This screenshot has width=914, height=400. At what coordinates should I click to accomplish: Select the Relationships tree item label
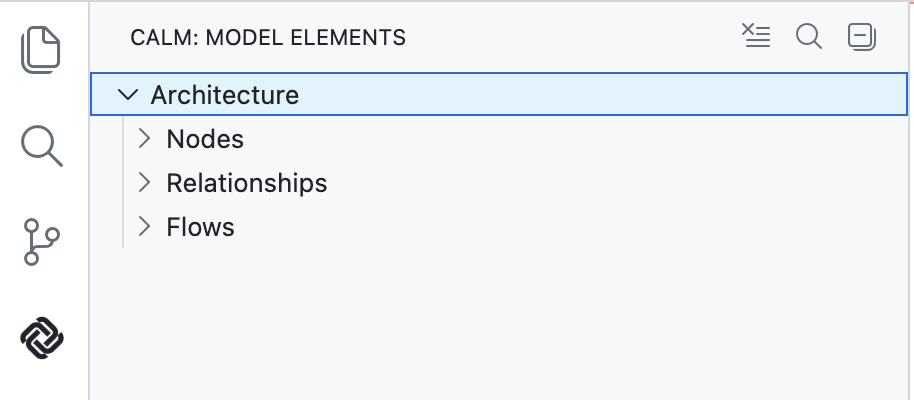coord(247,183)
